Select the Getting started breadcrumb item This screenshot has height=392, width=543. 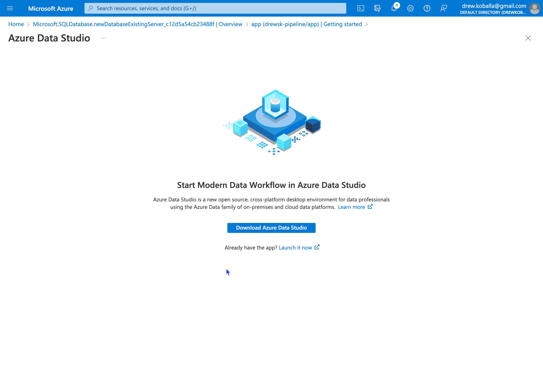coord(307,24)
